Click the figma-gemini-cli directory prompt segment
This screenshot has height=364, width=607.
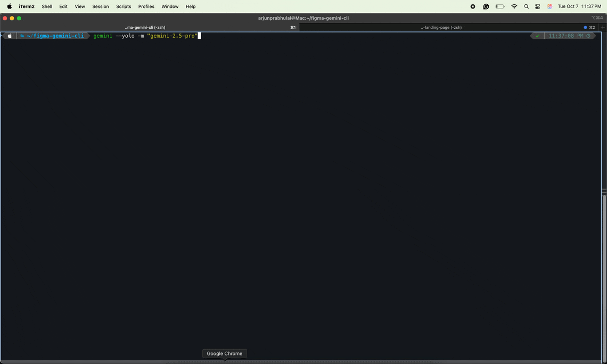point(55,36)
